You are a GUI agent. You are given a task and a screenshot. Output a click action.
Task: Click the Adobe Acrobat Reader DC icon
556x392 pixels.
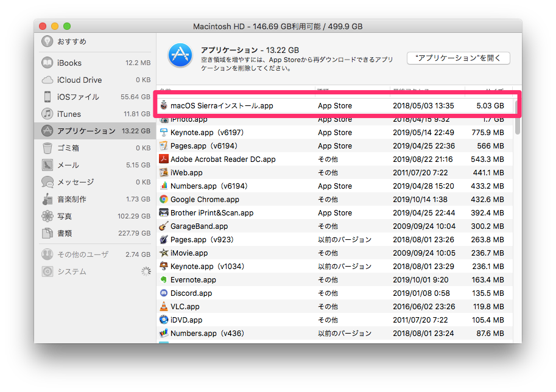pos(163,159)
